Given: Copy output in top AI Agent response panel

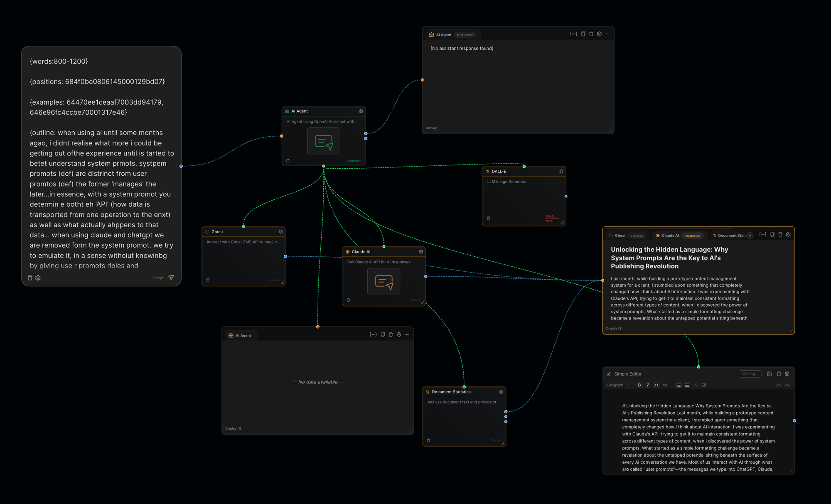Looking at the screenshot, I should click(583, 34).
